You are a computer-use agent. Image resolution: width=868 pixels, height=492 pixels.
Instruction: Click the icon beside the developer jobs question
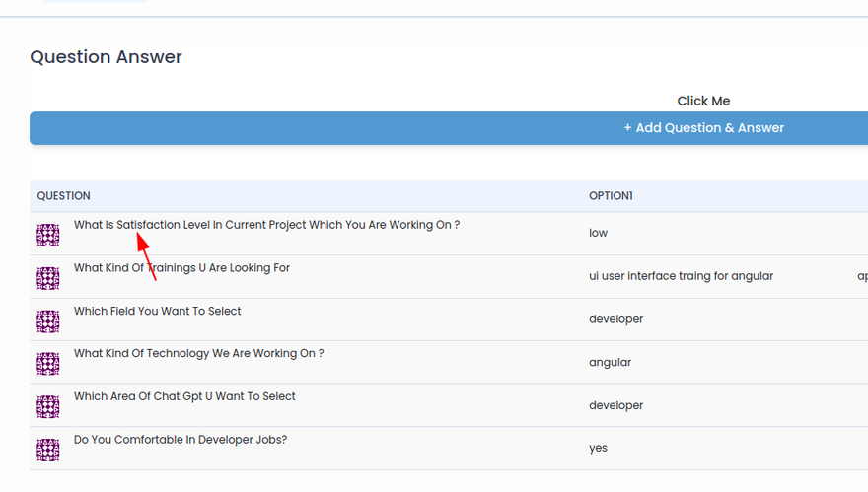(47, 451)
